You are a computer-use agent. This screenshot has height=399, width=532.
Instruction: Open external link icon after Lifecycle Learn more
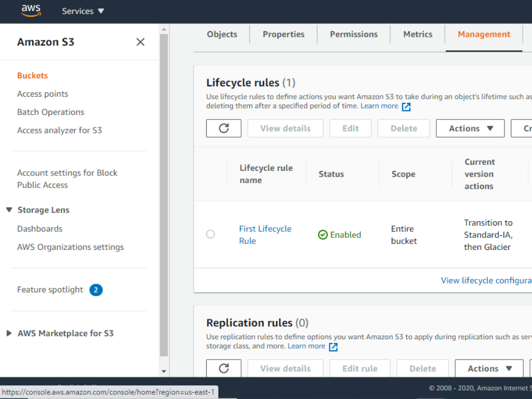pyautogui.click(x=406, y=107)
